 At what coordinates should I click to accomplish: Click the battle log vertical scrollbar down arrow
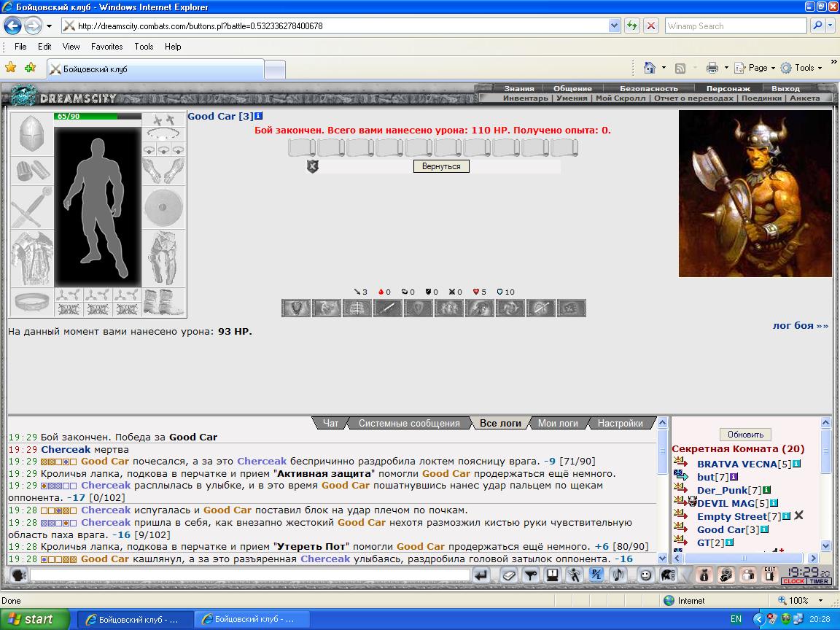click(x=662, y=559)
